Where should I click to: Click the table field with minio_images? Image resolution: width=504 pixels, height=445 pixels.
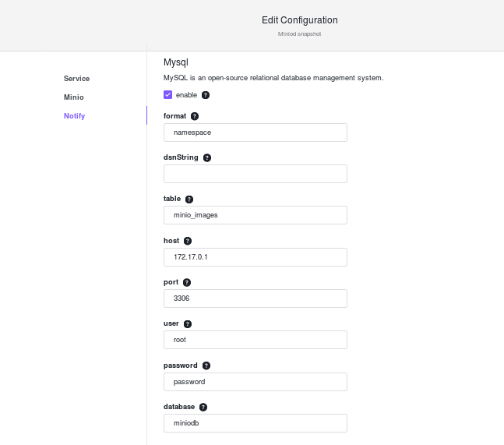click(x=256, y=215)
